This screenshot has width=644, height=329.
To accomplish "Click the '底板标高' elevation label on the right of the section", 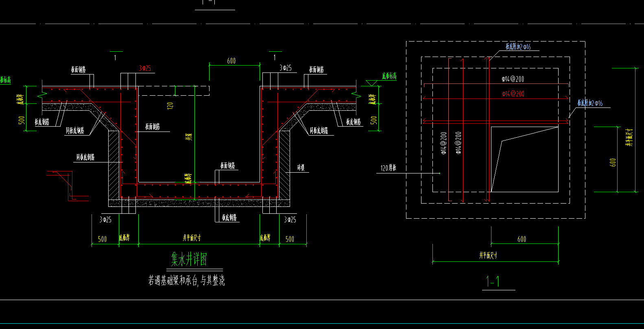I will 389,76.
